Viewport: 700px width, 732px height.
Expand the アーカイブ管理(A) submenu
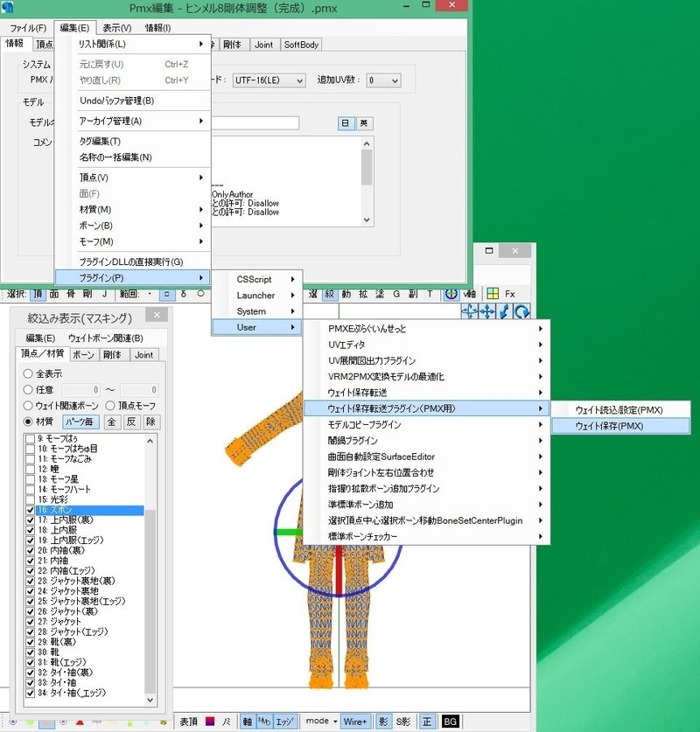point(133,122)
